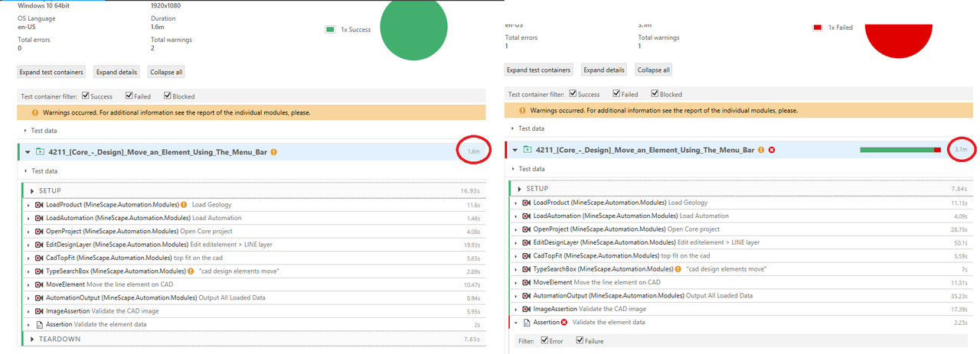Click red error icon beside 4211 title, failed report
The width and height of the screenshot is (980, 354).
tap(772, 150)
